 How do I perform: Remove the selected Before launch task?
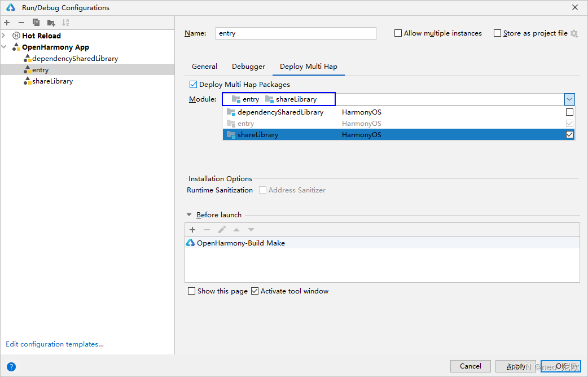tap(207, 230)
